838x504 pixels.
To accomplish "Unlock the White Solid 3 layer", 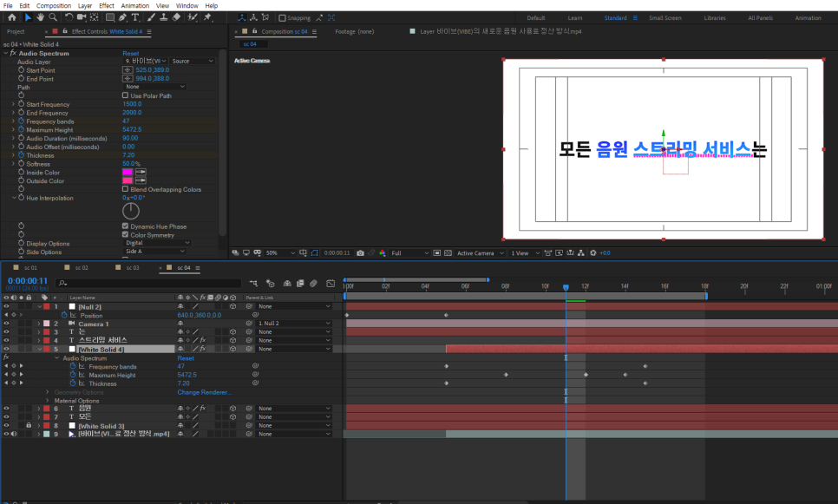I will point(29,425).
